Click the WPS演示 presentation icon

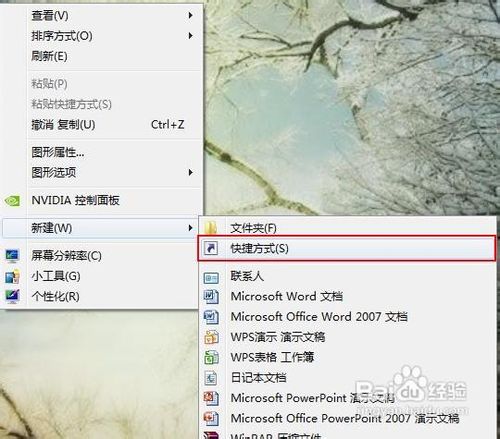[211, 337]
